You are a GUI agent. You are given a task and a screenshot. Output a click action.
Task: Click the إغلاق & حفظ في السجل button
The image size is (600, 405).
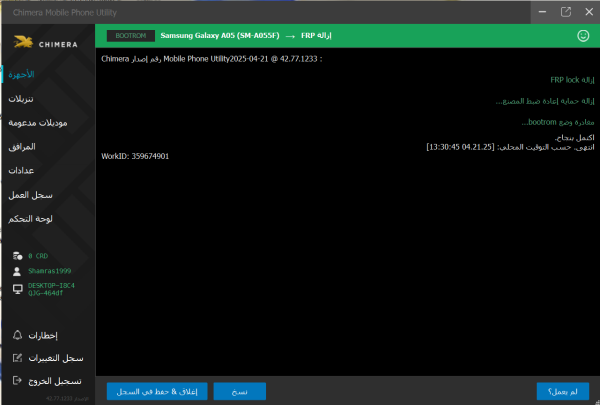[157, 391]
